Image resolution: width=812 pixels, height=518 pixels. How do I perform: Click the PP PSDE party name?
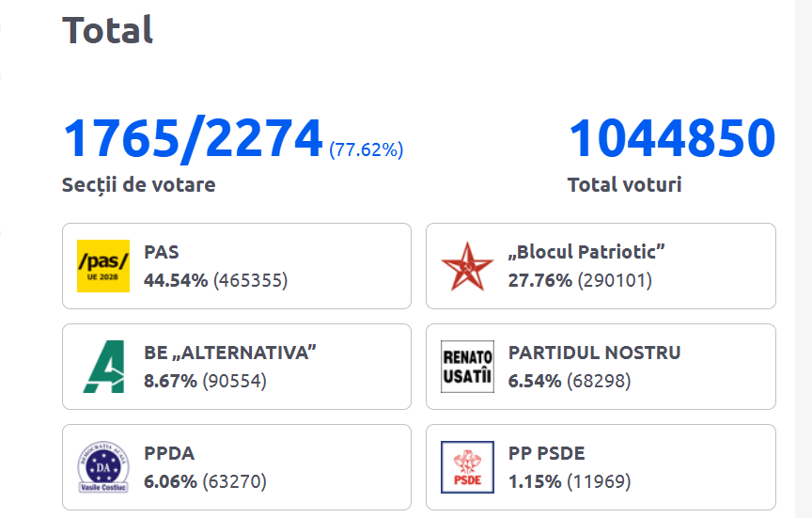tap(546, 453)
